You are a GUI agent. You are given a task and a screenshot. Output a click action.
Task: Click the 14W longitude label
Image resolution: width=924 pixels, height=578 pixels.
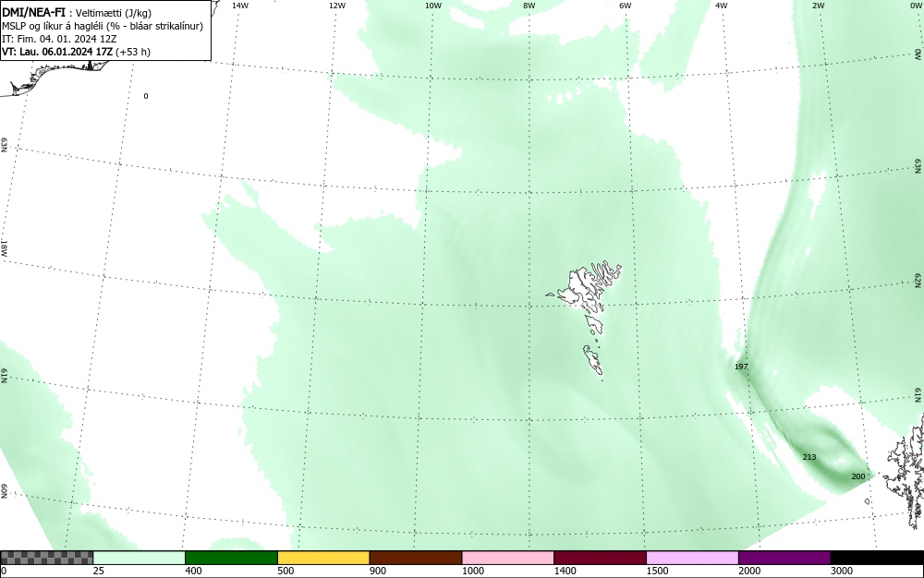240,6
